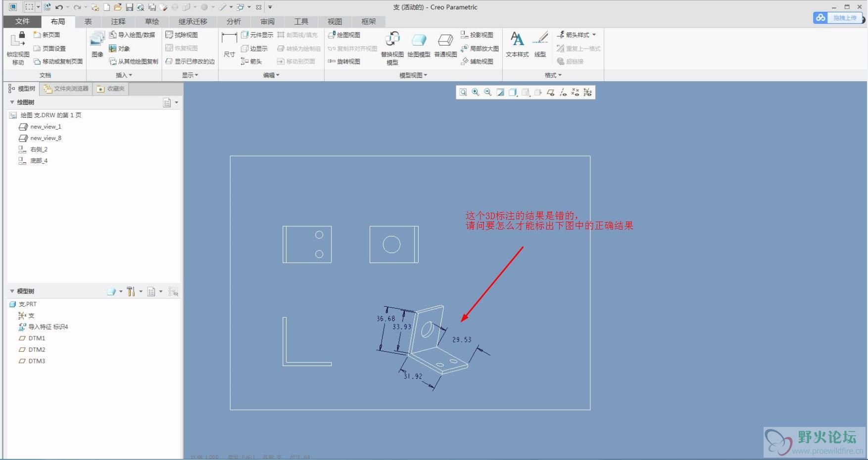Switch to the 注释 annotate ribbon tab

coord(118,21)
